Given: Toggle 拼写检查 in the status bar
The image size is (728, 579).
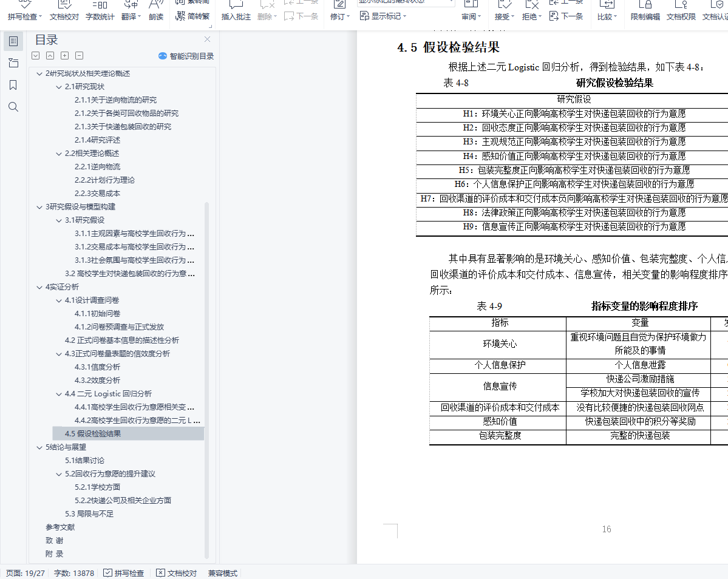Looking at the screenshot, I should (123, 573).
